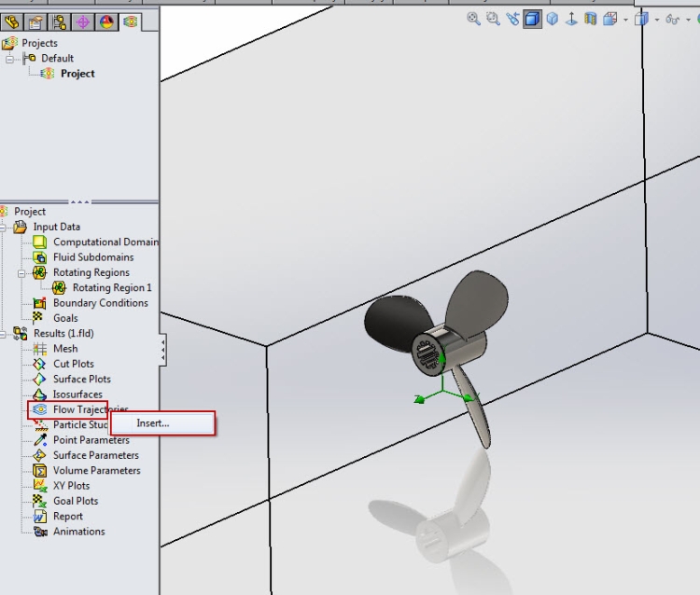Toggle the highlighted blue cube view button
The height and width of the screenshot is (595, 700).
pyautogui.click(x=532, y=19)
